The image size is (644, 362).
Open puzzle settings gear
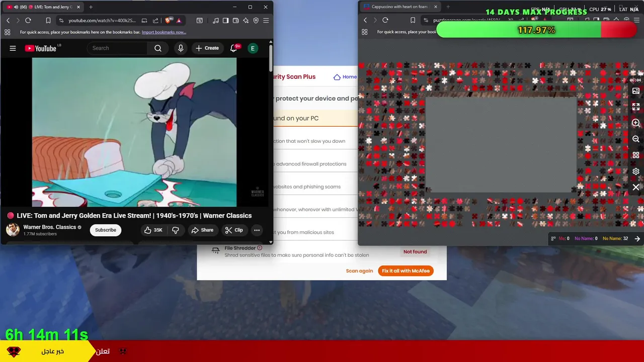tap(636, 171)
